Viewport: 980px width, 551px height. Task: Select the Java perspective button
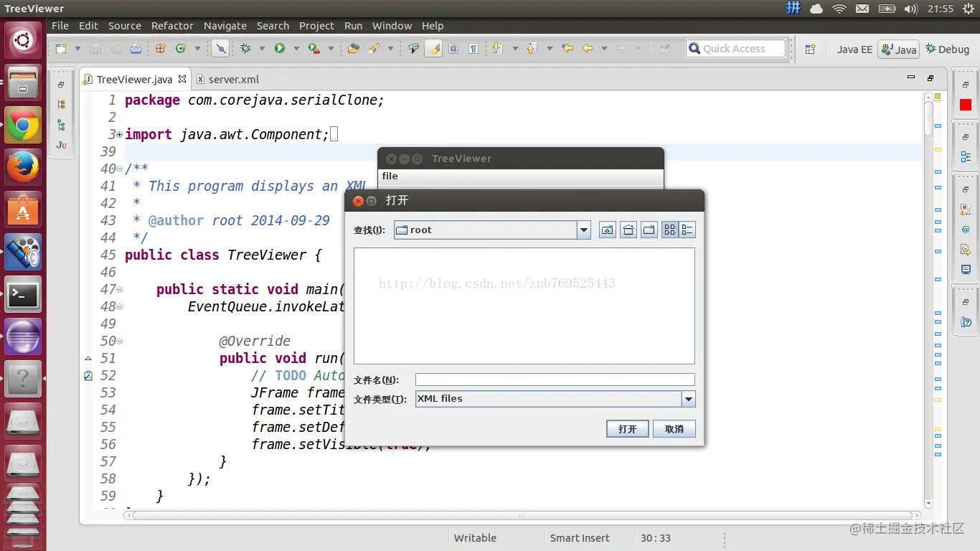tap(899, 50)
